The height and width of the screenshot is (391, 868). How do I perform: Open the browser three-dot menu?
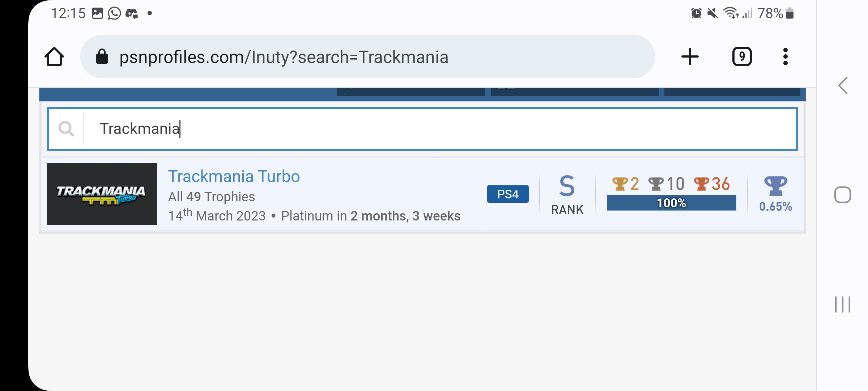click(785, 57)
